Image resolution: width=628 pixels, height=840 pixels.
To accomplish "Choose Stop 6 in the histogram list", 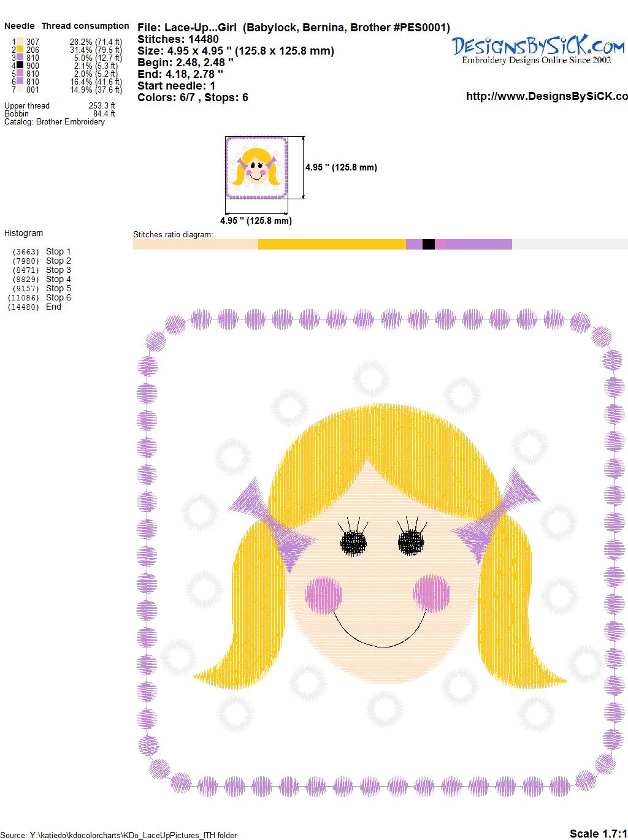I will coord(58,297).
